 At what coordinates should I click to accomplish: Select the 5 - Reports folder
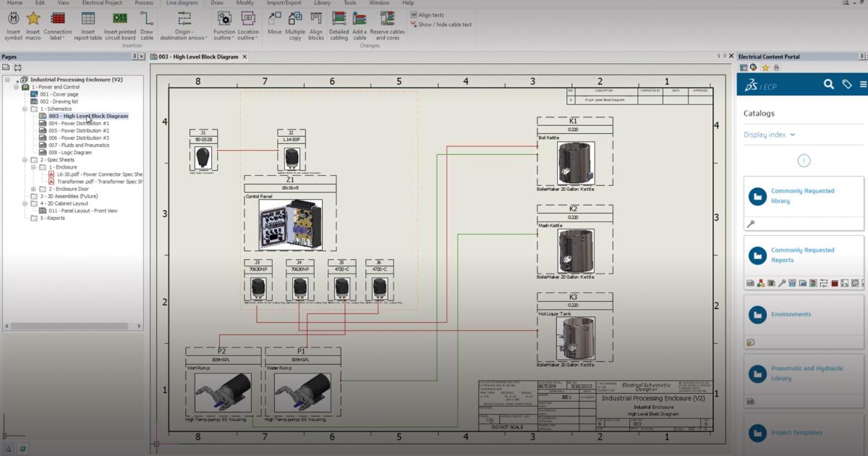(x=52, y=218)
